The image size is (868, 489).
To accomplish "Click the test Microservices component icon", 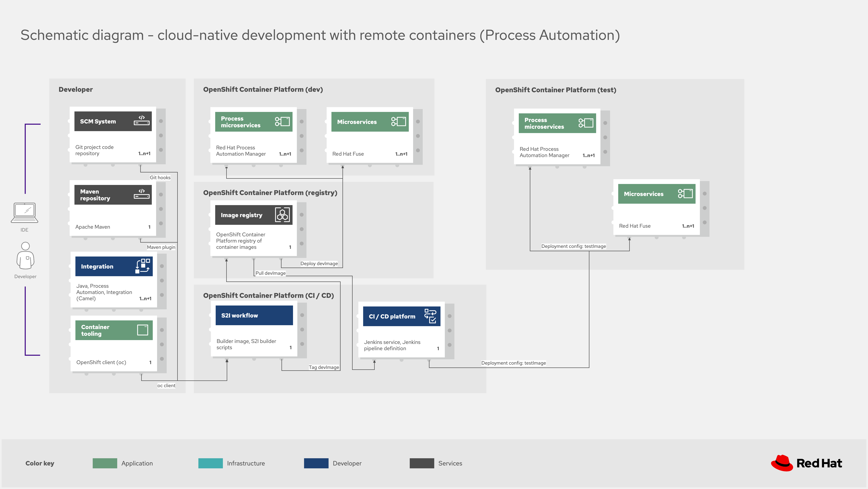I will click(x=685, y=193).
